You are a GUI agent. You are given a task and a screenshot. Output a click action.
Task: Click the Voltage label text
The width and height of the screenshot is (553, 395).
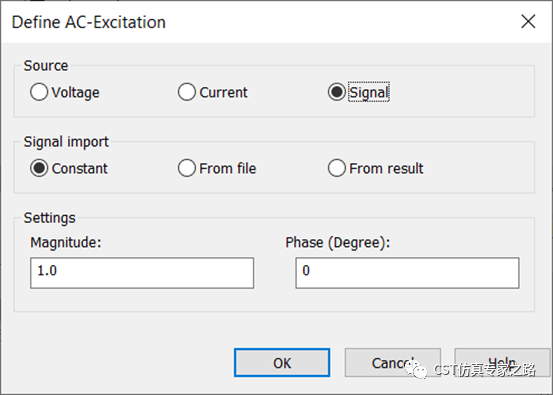tap(75, 92)
